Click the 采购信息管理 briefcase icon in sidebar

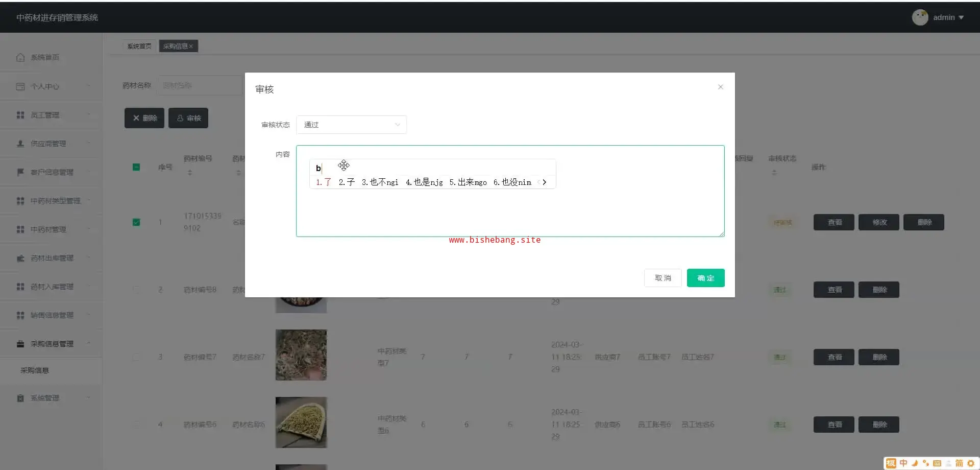[x=20, y=344]
